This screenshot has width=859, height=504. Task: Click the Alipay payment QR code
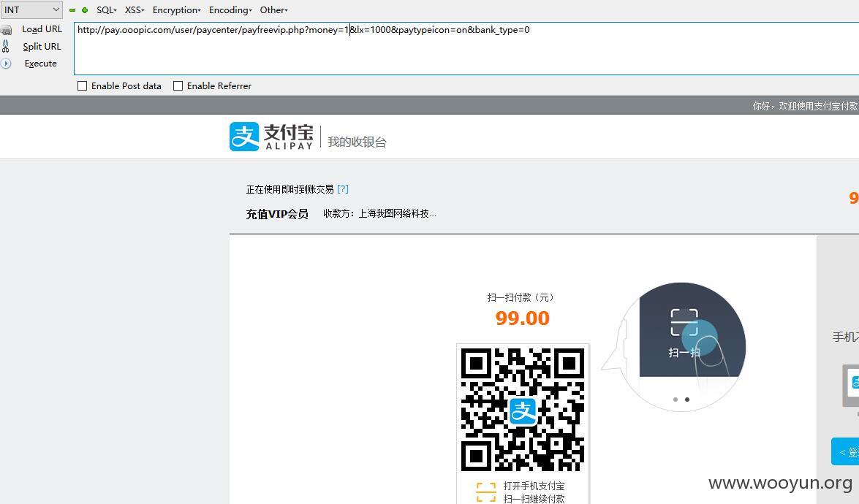coord(523,409)
